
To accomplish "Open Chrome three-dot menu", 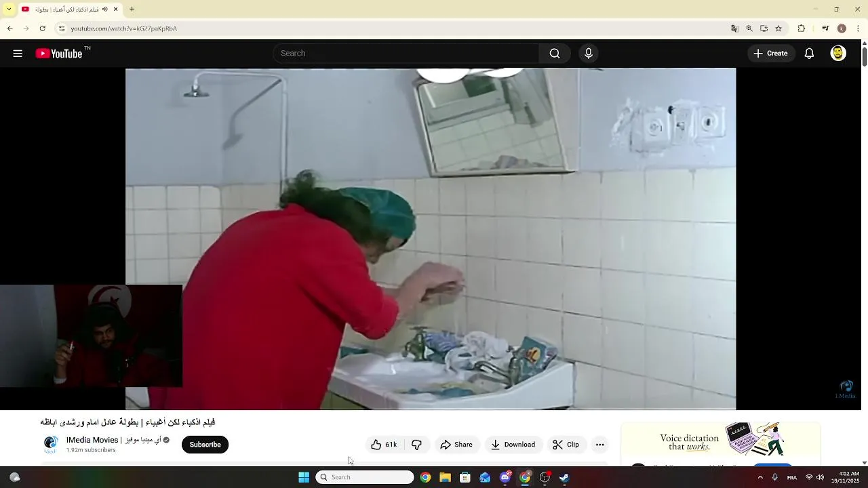I will (x=859, y=28).
